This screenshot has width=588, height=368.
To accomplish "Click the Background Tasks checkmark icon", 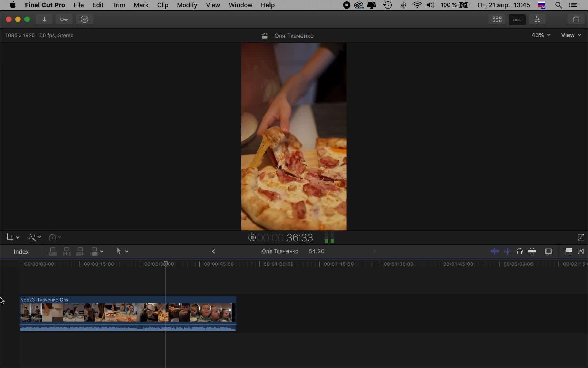I will [x=84, y=19].
